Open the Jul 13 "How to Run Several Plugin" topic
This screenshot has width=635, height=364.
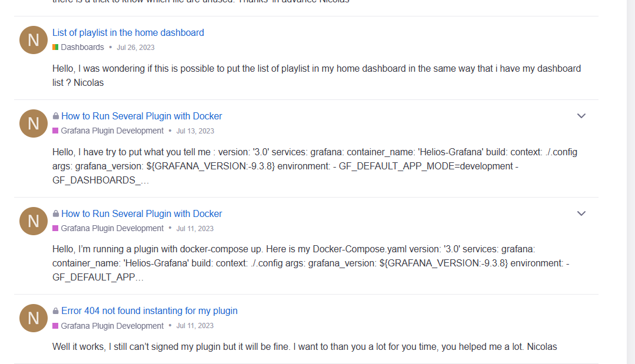click(x=141, y=116)
